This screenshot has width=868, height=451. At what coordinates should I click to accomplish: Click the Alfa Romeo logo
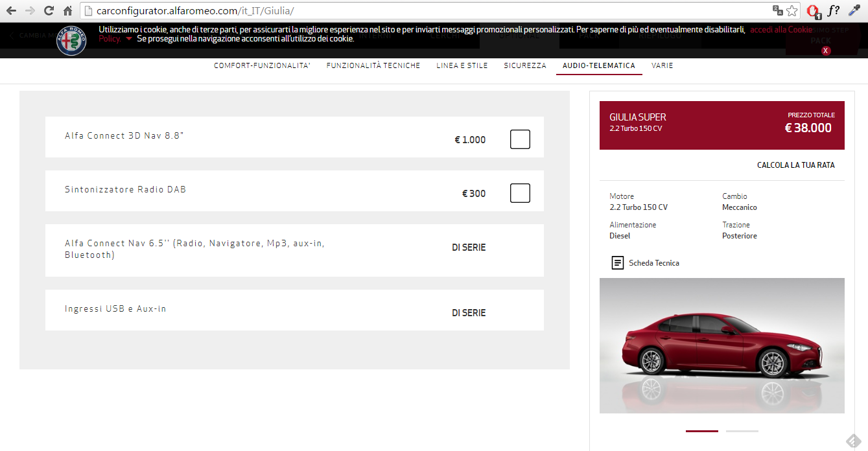(x=71, y=41)
